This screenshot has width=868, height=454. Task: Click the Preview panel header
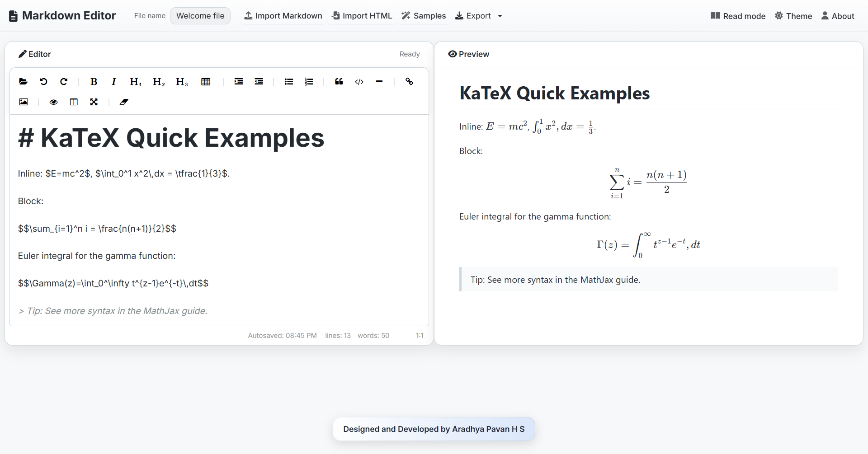468,54
